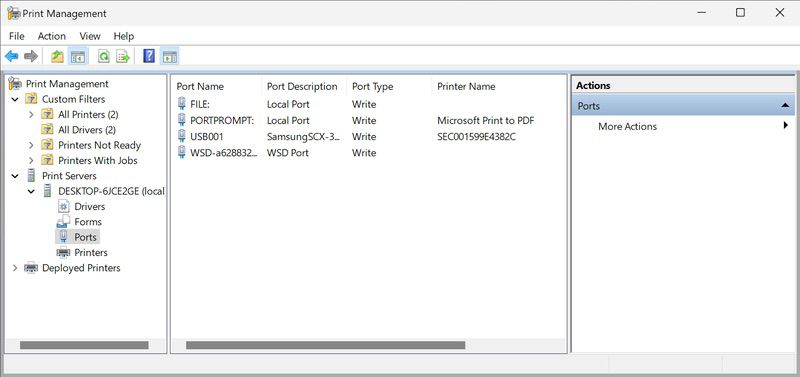Click the Printers node printer icon

point(63,253)
